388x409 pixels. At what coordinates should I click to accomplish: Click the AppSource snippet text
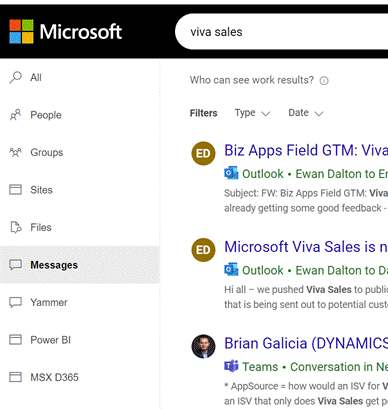point(306,393)
